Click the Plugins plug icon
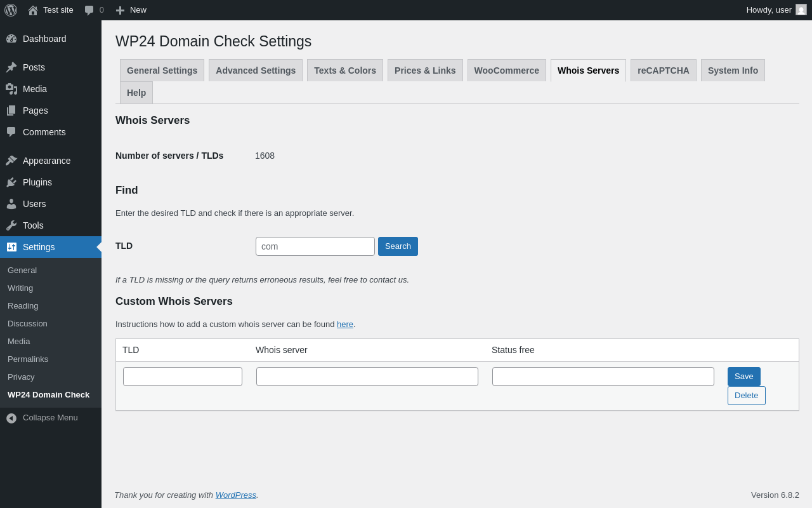The image size is (812, 508). point(11,182)
